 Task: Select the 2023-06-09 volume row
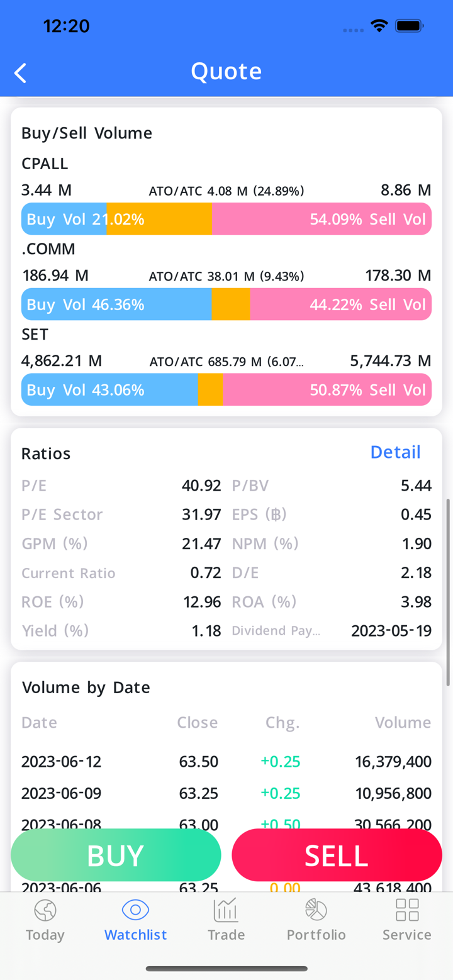(226, 793)
